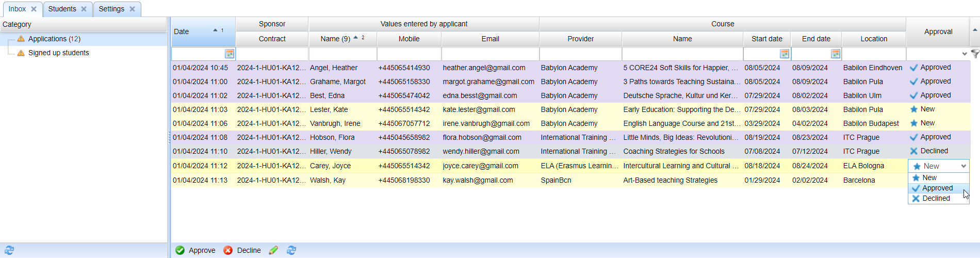The image size is (980, 258).
Task: Click the Approval column header
Action: (938, 31)
